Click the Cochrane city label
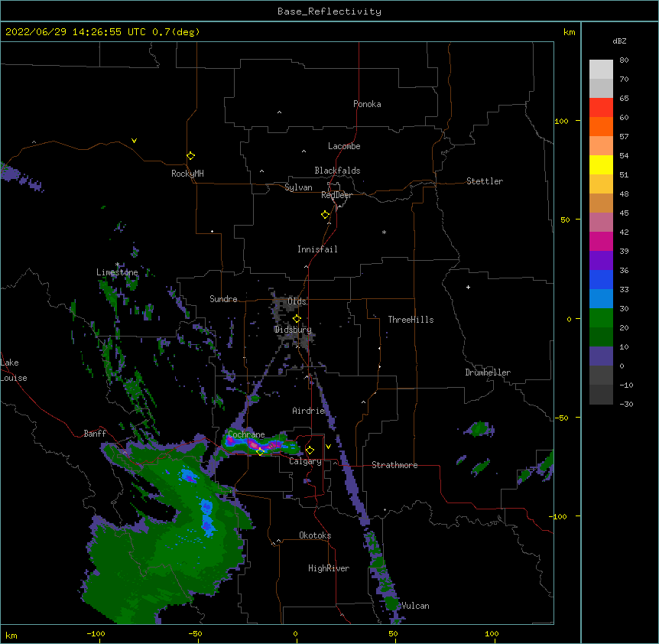 (246, 434)
